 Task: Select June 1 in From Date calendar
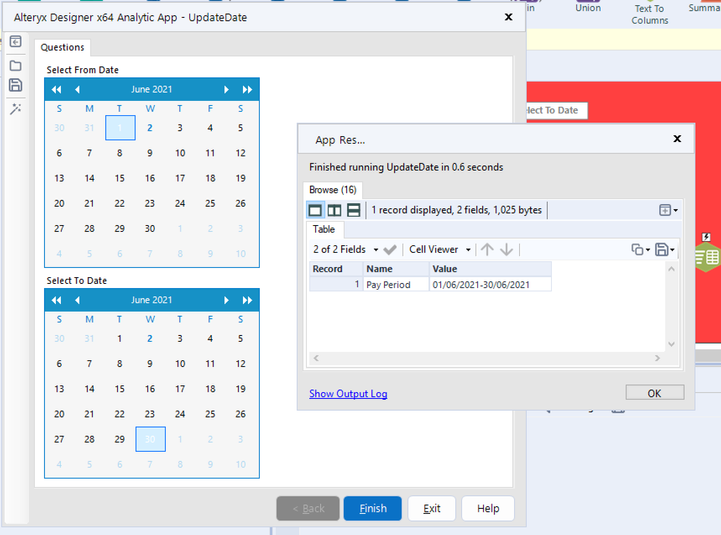point(120,128)
